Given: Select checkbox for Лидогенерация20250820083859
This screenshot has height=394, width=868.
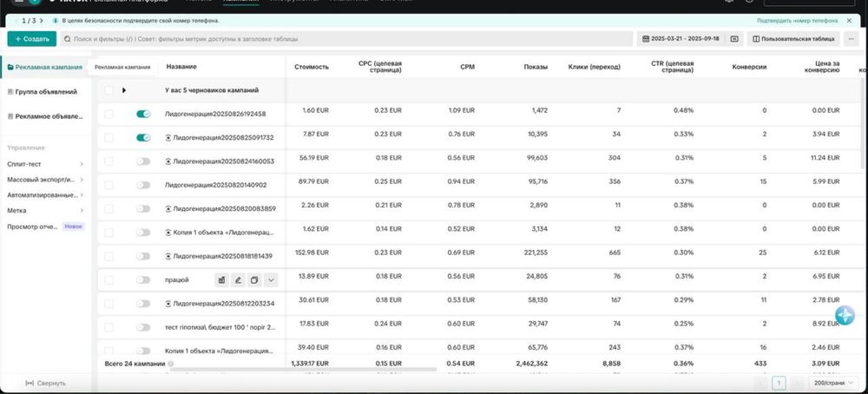Looking at the screenshot, I should [x=109, y=208].
